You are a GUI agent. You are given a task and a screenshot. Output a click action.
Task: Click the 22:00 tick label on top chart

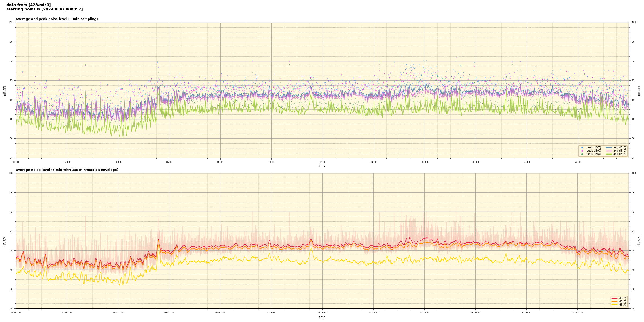click(578, 162)
